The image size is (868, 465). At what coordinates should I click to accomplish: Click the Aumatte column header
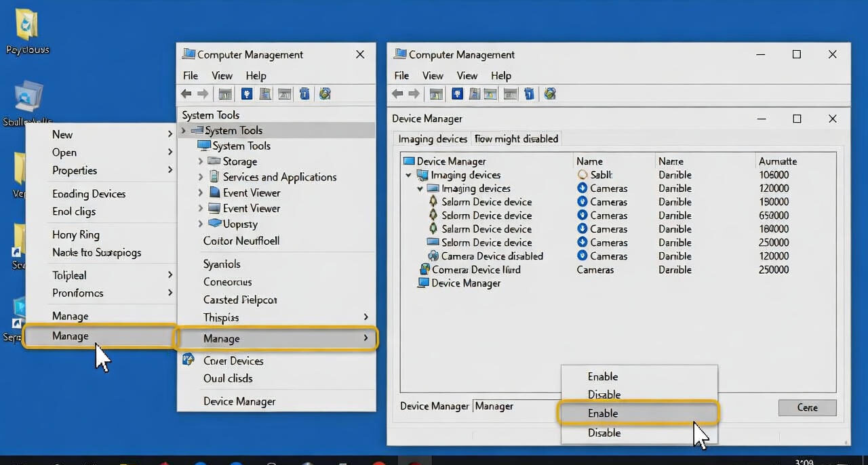[778, 161]
